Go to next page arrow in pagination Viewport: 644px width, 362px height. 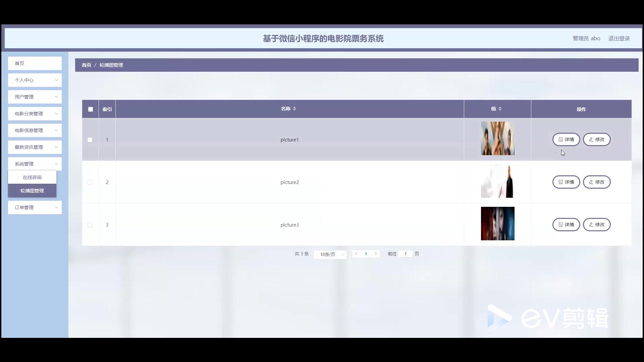click(376, 254)
